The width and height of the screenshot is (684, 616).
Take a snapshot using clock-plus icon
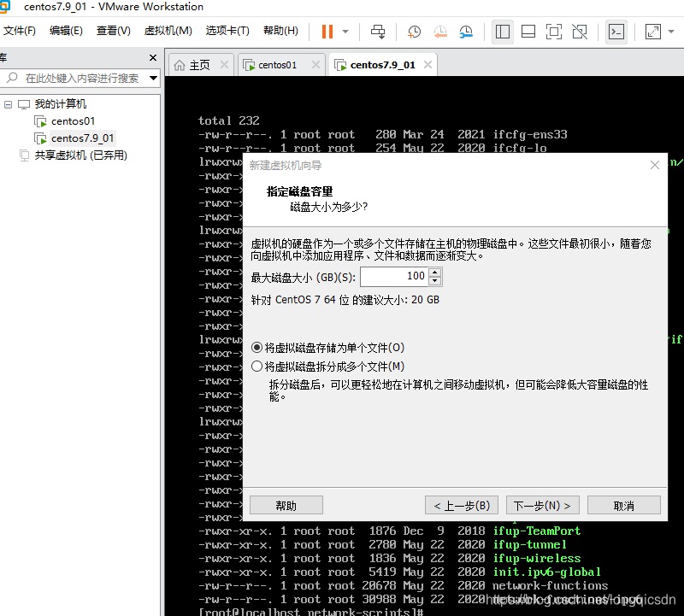pos(414,32)
